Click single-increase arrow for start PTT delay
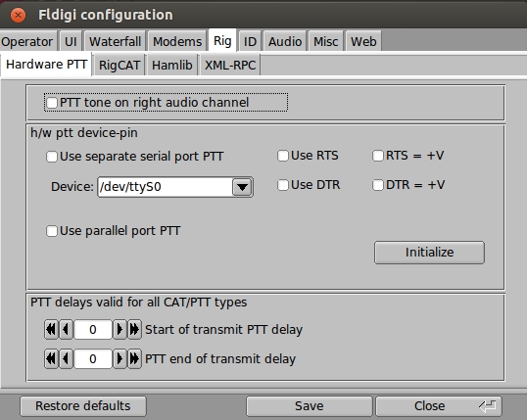 (120, 330)
